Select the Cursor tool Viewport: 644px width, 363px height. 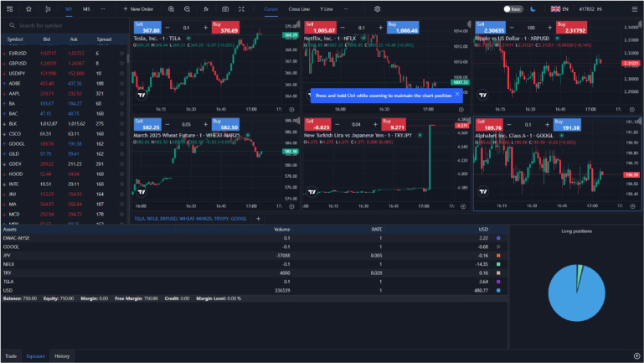(270, 9)
